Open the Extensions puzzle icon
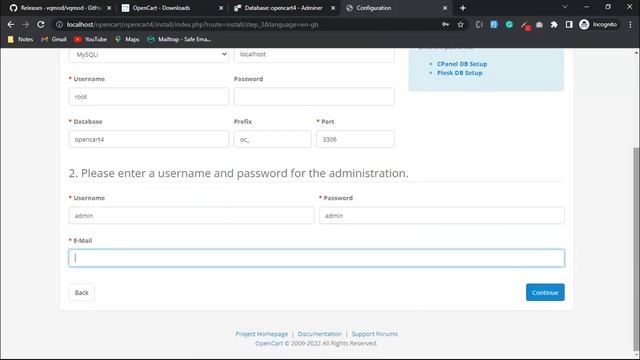Viewport: 640px width, 360px height. tap(554, 24)
